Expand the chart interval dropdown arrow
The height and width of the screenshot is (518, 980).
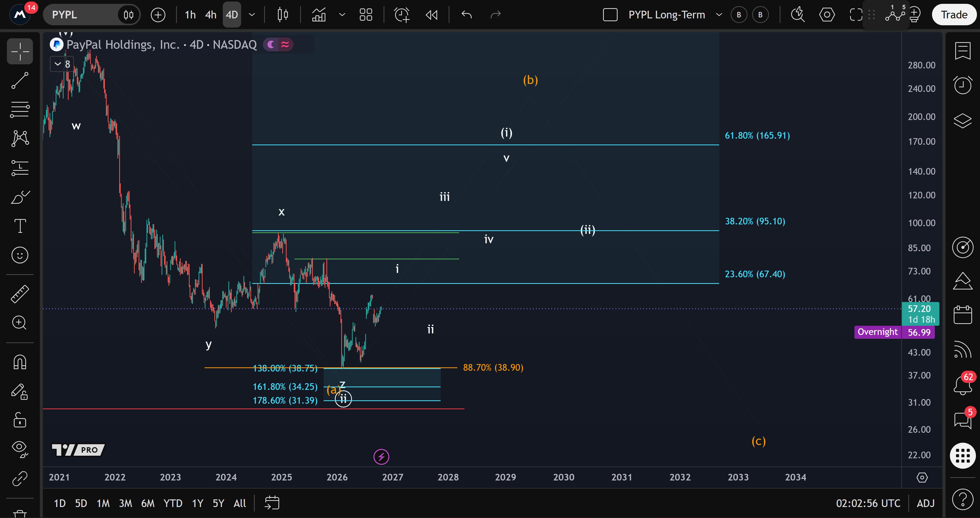pos(252,15)
